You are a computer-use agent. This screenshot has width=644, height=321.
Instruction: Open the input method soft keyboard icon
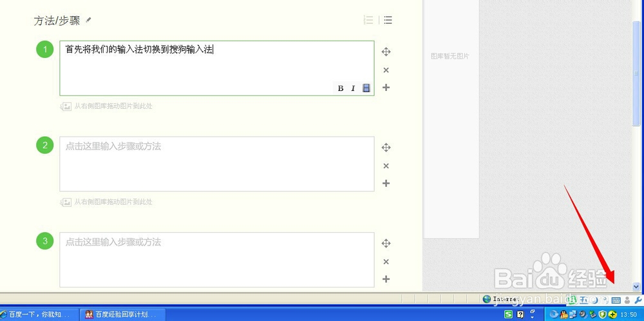click(616, 300)
